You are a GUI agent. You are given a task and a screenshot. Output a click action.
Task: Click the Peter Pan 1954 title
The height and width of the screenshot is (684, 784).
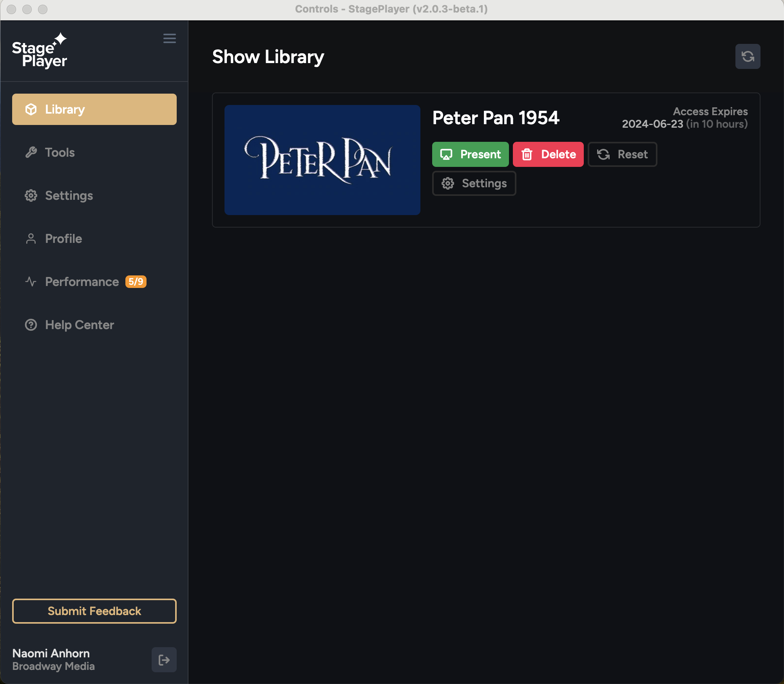[x=496, y=118]
